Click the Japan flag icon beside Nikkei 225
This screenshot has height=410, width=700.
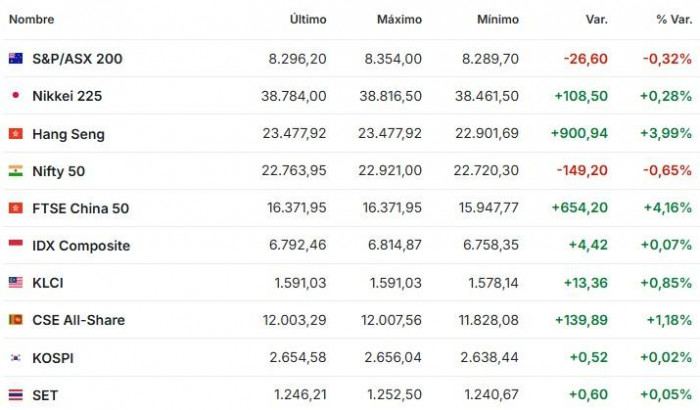click(16, 95)
